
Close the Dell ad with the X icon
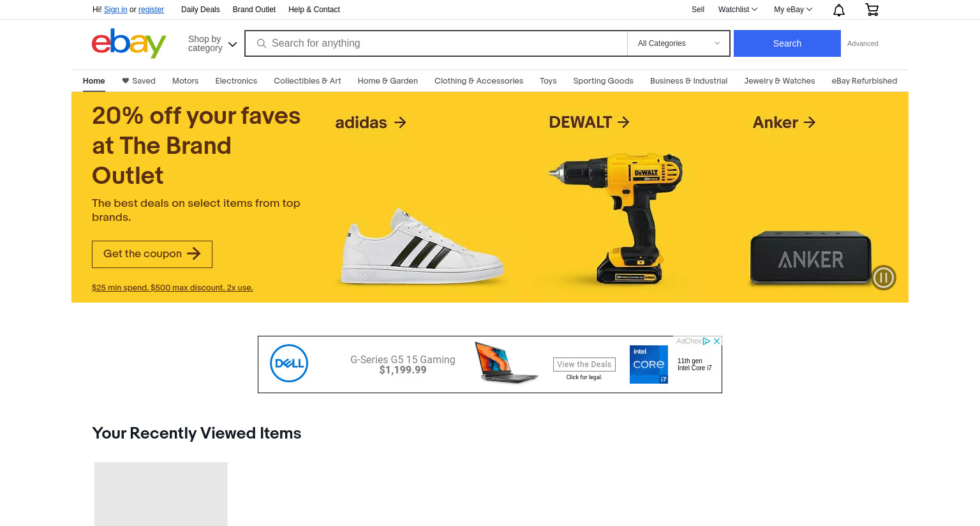(x=717, y=342)
